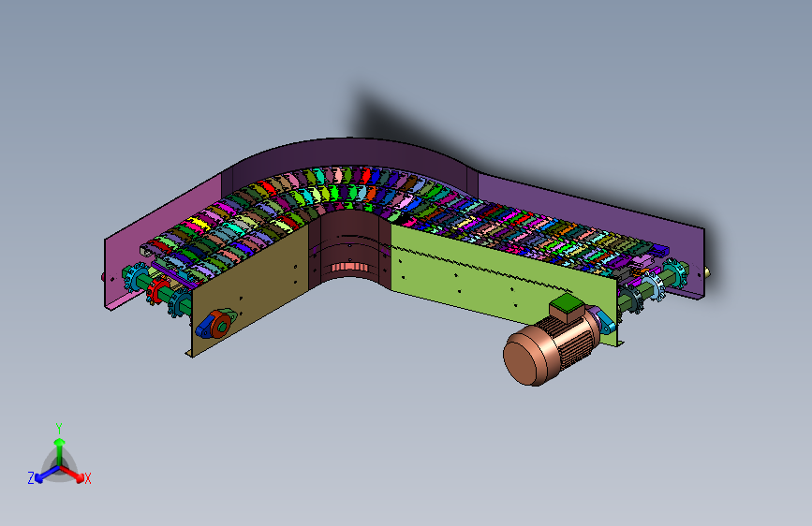Pick the green terminal box atop the motor
Viewport: 812px width, 526px height.
click(567, 306)
